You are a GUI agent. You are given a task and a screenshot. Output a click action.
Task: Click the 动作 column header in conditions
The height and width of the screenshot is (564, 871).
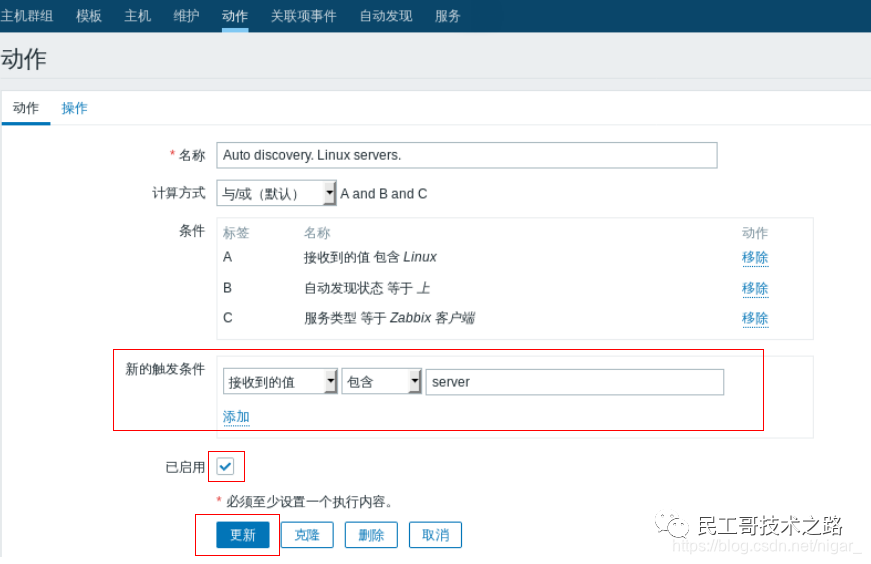(755, 233)
